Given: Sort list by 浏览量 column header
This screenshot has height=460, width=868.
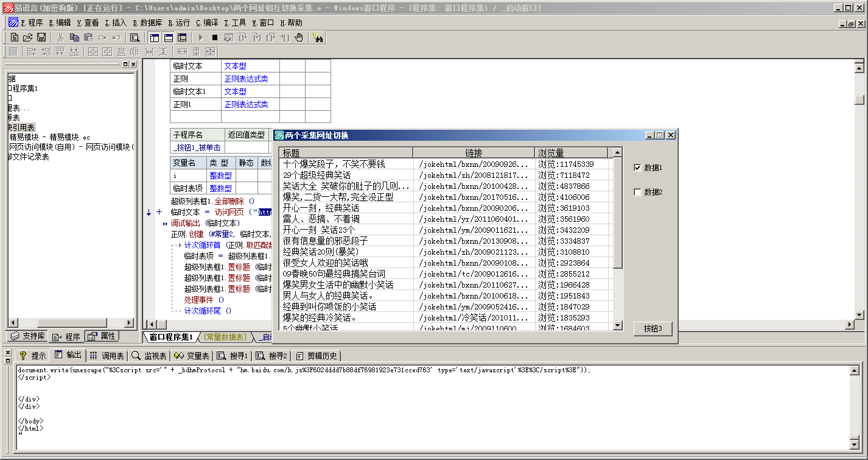Looking at the screenshot, I should 572,153.
